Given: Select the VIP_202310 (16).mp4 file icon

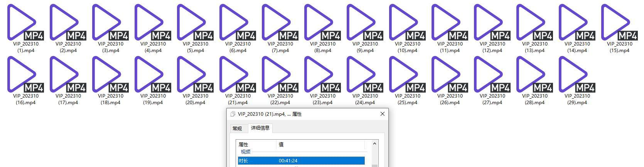Looking at the screenshot, I should pyautogui.click(x=25, y=74).
